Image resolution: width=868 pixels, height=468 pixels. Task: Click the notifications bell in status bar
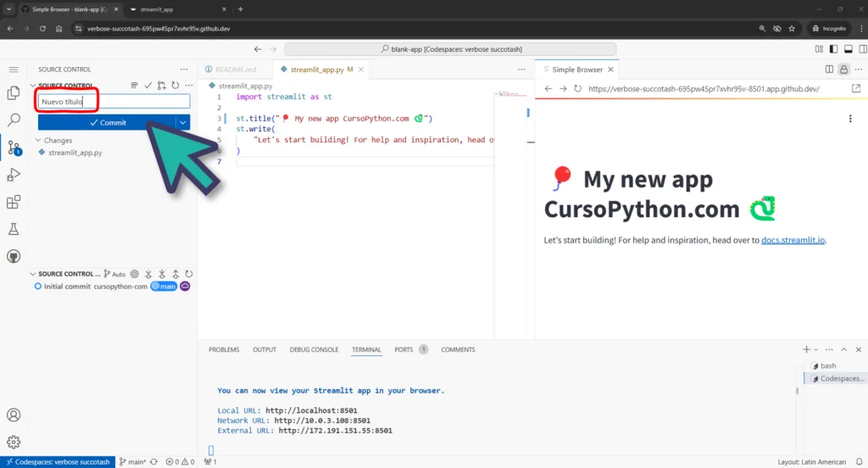[x=859, y=461]
